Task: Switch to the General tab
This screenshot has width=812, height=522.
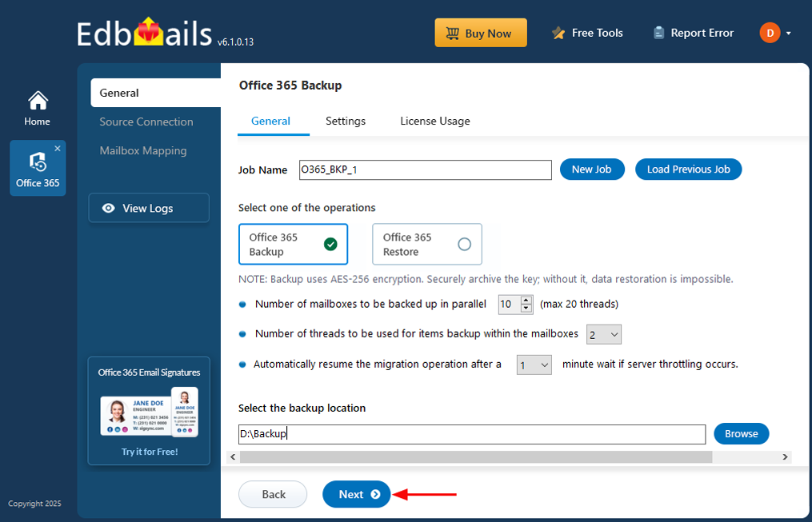Action: tap(271, 121)
